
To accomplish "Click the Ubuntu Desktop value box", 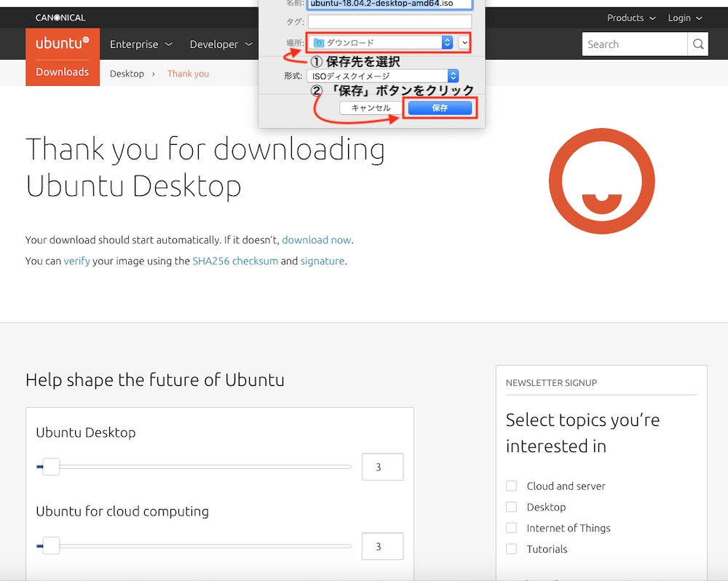I will coord(383,467).
